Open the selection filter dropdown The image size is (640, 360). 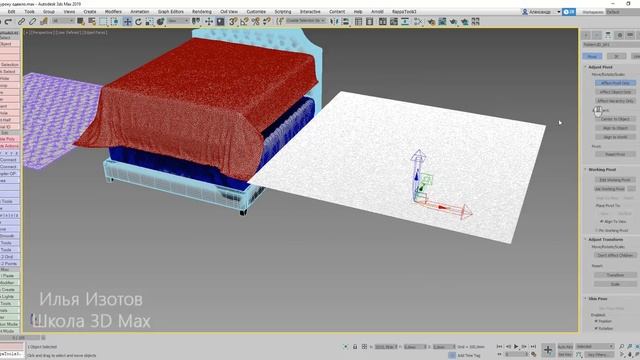(x=63, y=21)
